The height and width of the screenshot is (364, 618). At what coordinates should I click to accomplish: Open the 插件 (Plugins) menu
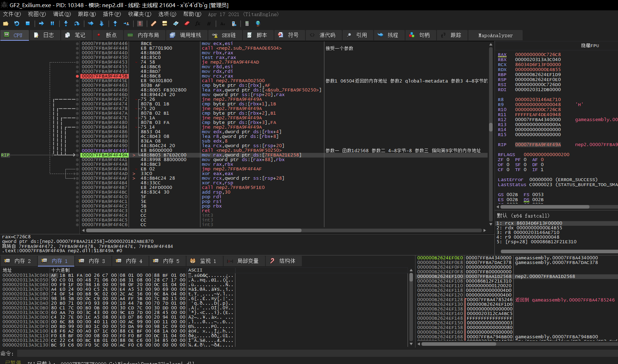112,14
